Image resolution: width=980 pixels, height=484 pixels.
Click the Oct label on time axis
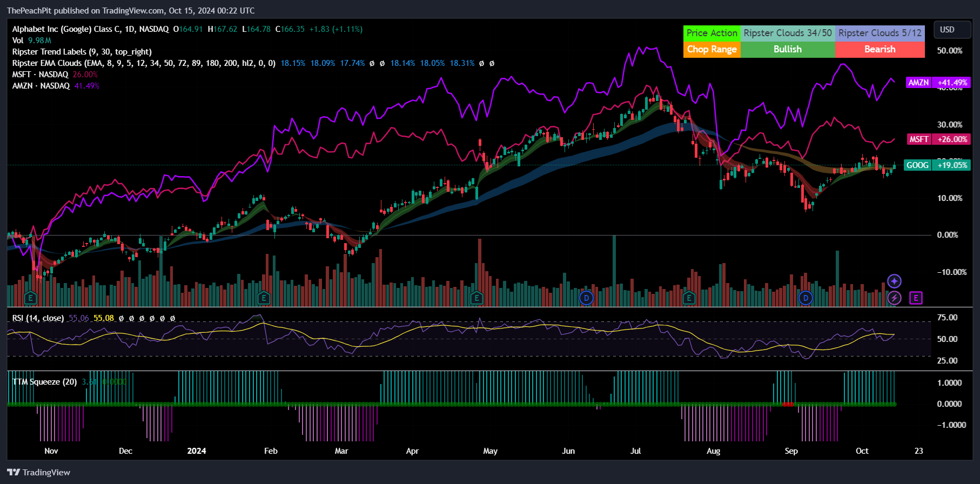coord(862,451)
